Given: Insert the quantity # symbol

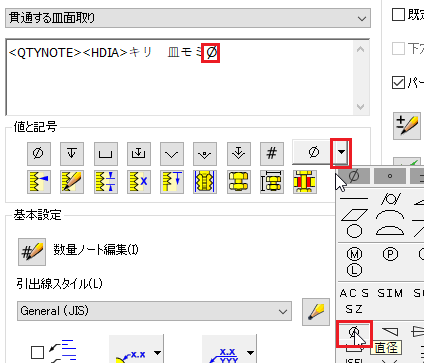Looking at the screenshot, I should [272, 154].
